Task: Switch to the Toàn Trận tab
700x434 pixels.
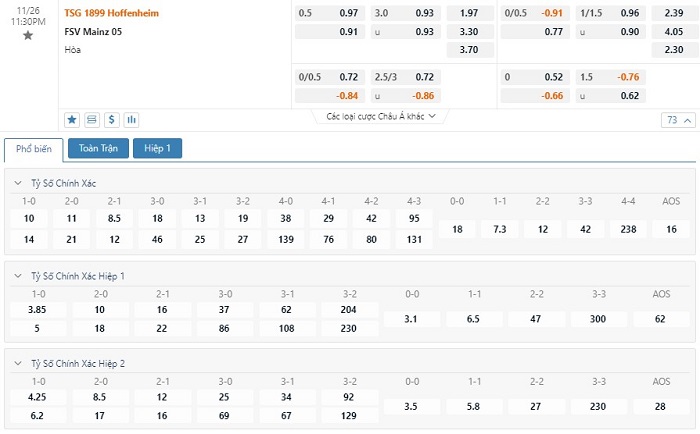Action: point(98,148)
